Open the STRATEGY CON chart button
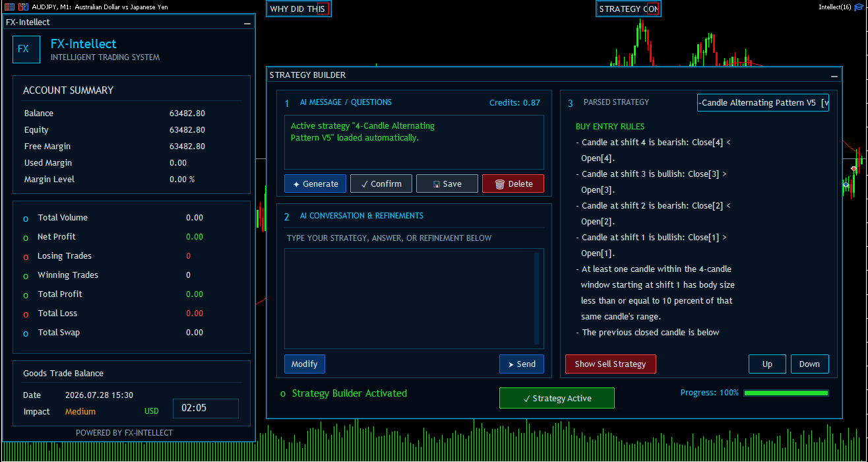 [629, 9]
